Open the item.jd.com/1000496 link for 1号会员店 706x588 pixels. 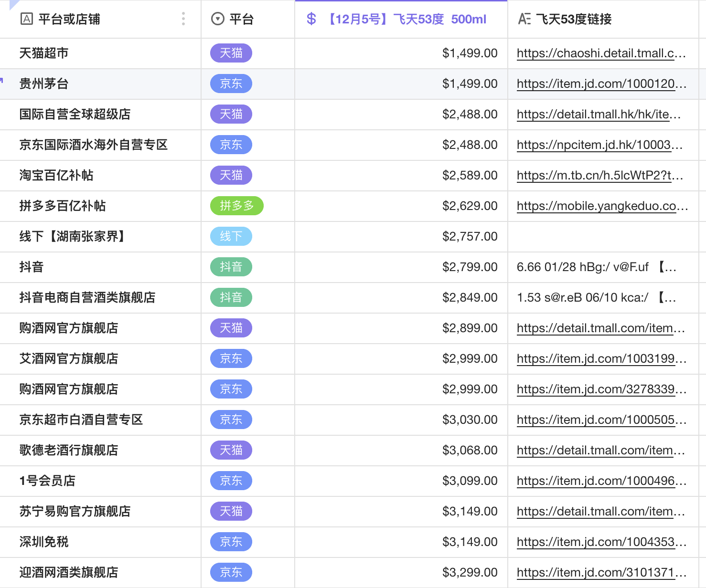(602, 481)
